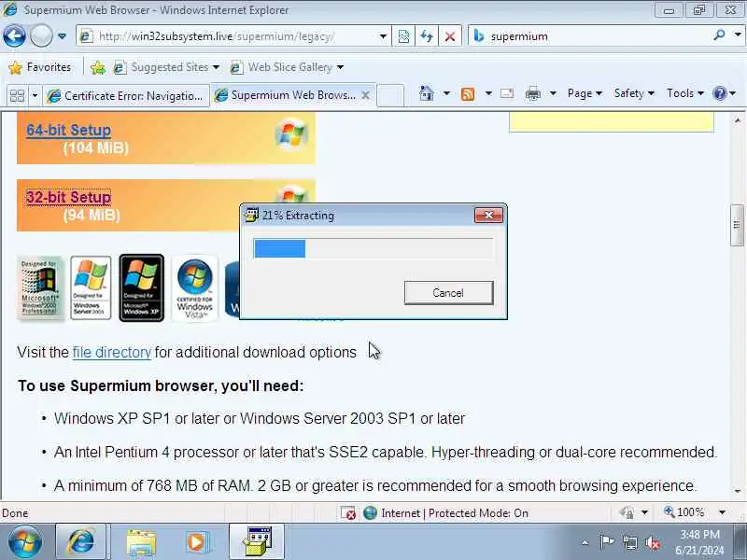Screen dimensions: 747x560
Task: Click the Forward navigation button
Action: tap(41, 35)
